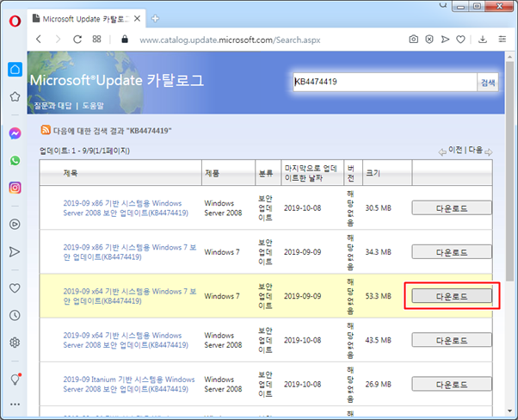Open x64 Windows Server 2008 update link
The image size is (518, 420).
(x=126, y=340)
